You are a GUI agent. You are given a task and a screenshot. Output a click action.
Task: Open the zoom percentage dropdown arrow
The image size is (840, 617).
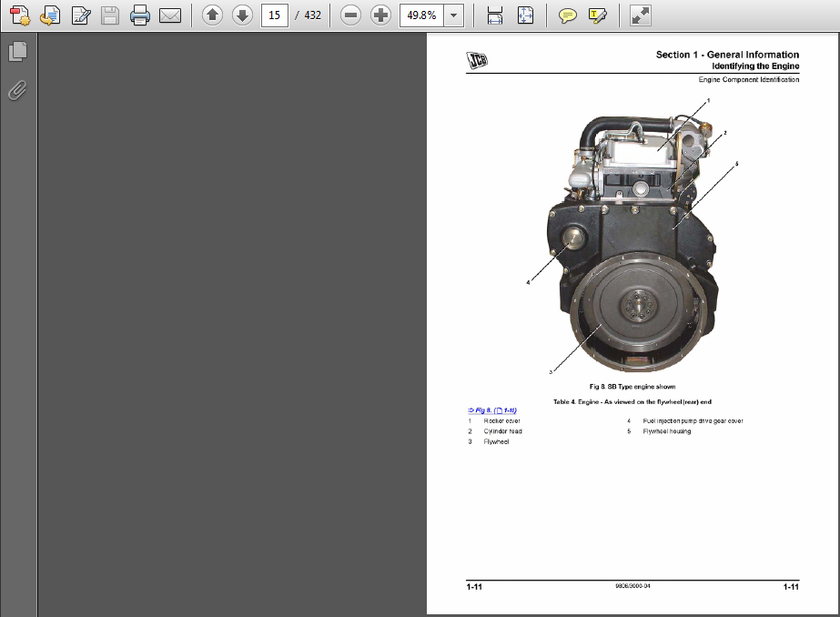454,15
